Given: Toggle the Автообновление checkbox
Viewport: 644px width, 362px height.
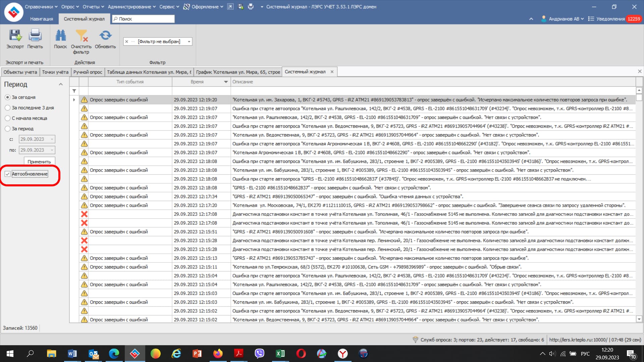Looking at the screenshot, I should coord(7,174).
